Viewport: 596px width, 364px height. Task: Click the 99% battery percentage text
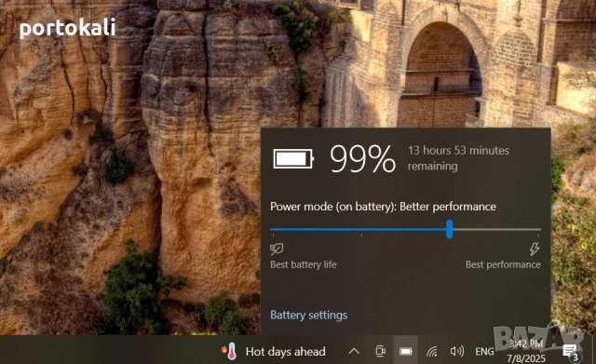(362, 158)
